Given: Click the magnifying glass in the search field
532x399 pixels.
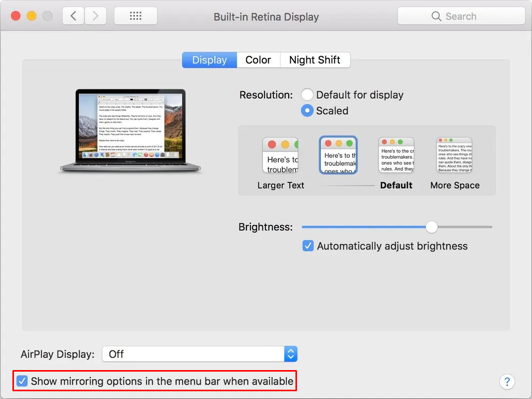Looking at the screenshot, I should [x=435, y=16].
